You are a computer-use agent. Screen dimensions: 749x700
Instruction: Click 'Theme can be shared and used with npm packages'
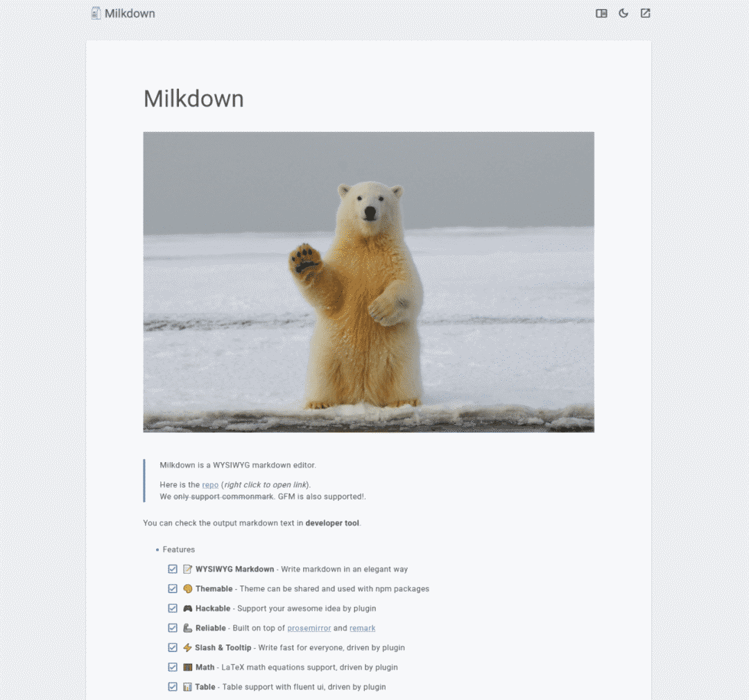point(334,589)
